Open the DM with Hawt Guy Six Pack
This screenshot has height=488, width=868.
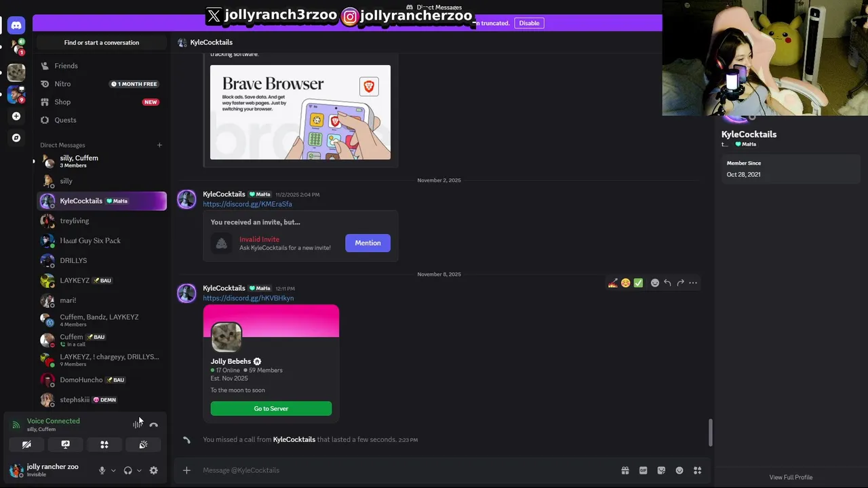pyautogui.click(x=102, y=241)
